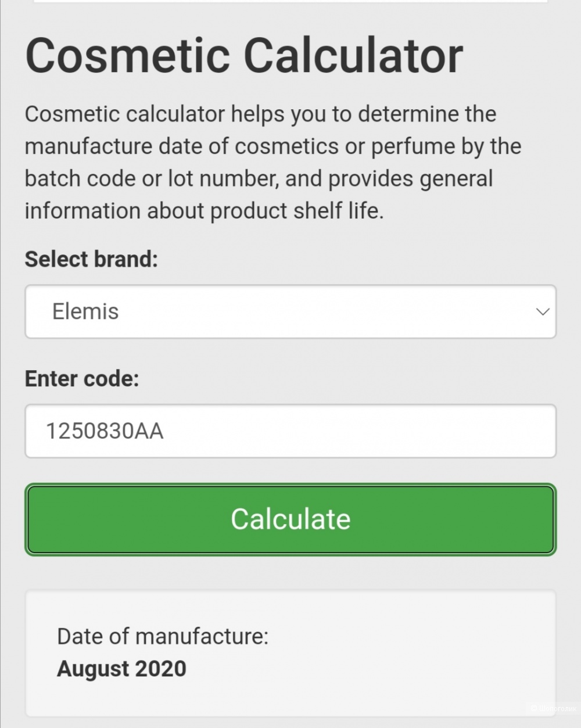Click the word 'Calculate' on the button

pyautogui.click(x=290, y=519)
